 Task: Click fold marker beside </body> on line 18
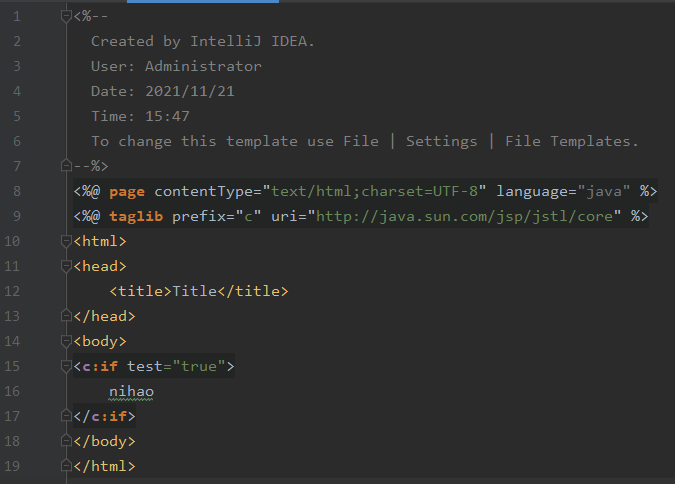click(66, 441)
